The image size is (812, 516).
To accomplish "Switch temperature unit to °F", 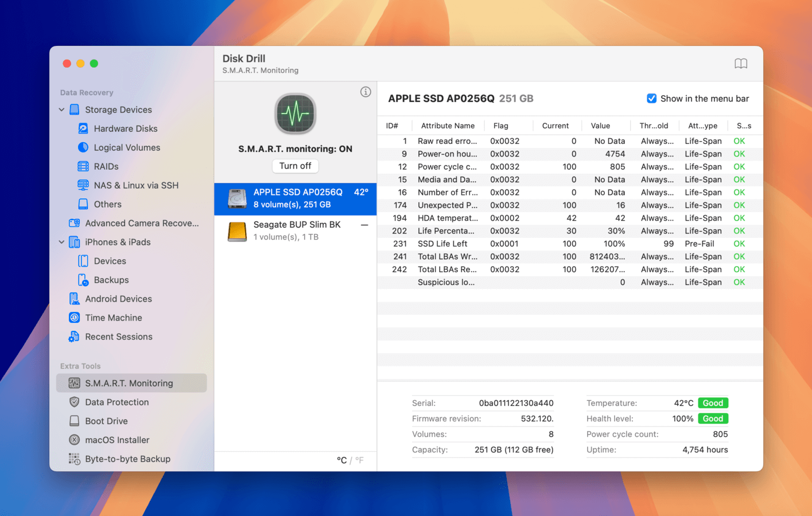I will (359, 460).
